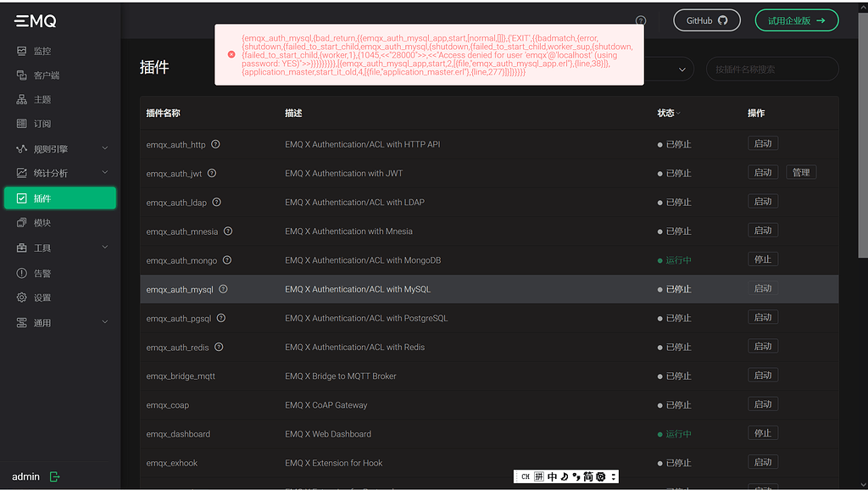Click the 试用企业版 button

(x=796, y=20)
